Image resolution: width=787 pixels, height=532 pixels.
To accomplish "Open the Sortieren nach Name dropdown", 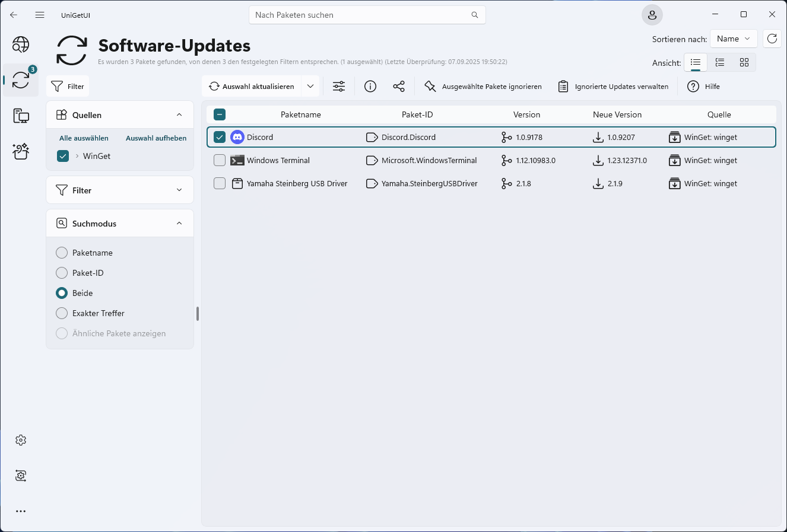I will click(x=734, y=39).
